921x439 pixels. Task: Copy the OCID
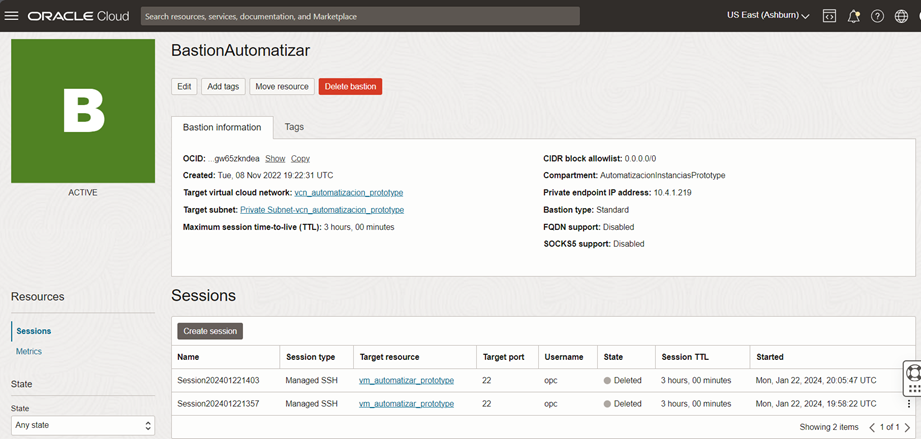coord(300,159)
